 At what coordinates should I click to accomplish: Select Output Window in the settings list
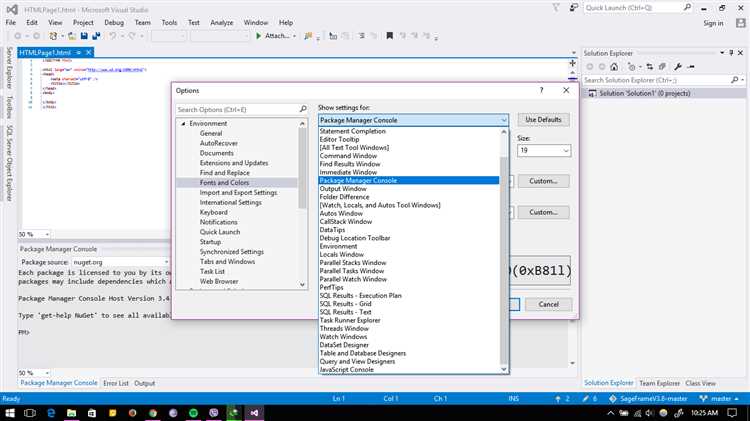(409, 188)
